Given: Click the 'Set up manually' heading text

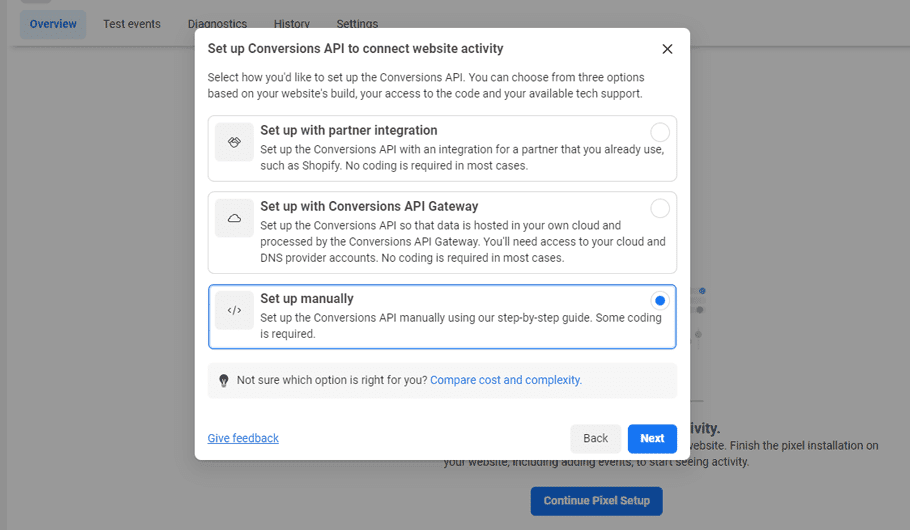Looking at the screenshot, I should [306, 298].
